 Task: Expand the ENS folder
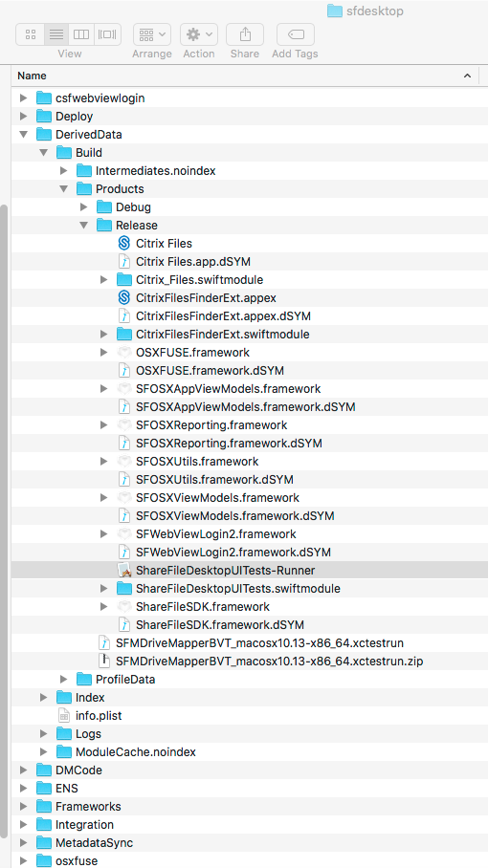point(23,789)
